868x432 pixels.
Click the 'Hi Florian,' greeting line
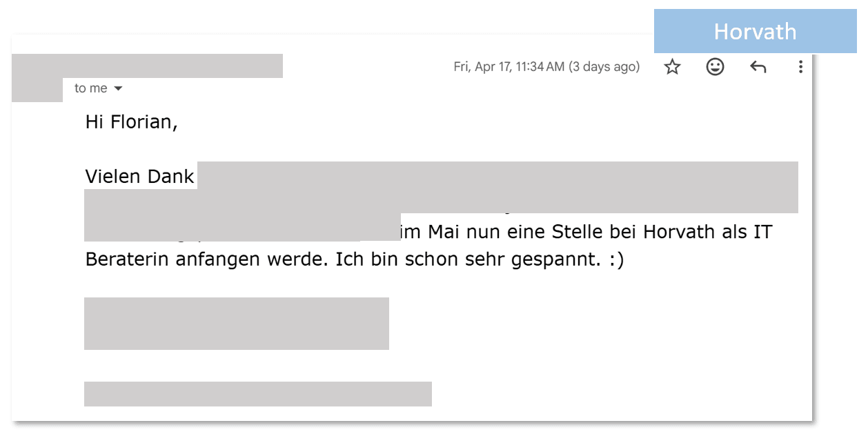pyautogui.click(x=131, y=122)
